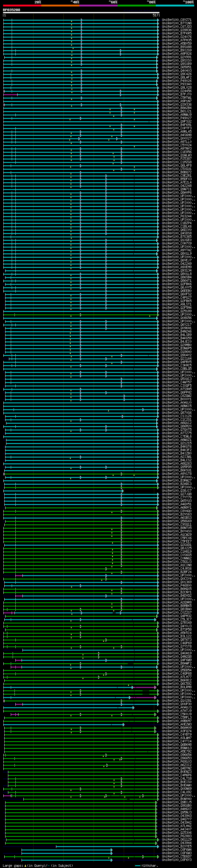Select hit label UniRef100_C5FEE7

[x=177, y=542]
